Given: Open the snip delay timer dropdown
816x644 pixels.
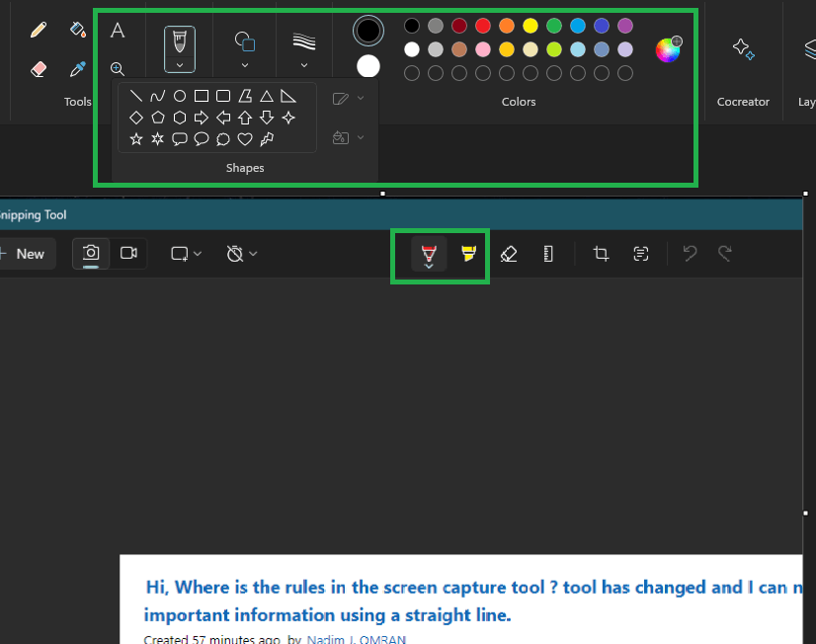Looking at the screenshot, I should (x=242, y=253).
